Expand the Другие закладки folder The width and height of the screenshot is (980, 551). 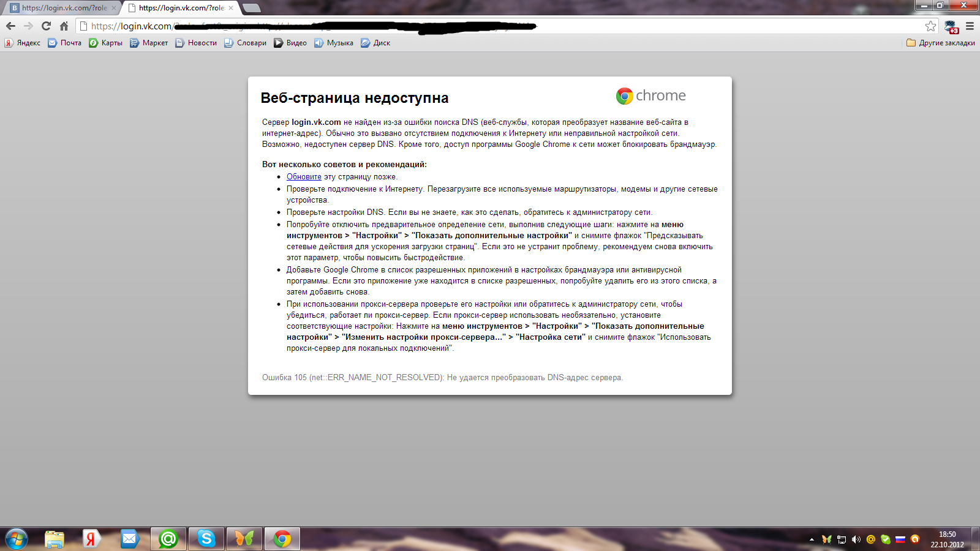pyautogui.click(x=940, y=43)
